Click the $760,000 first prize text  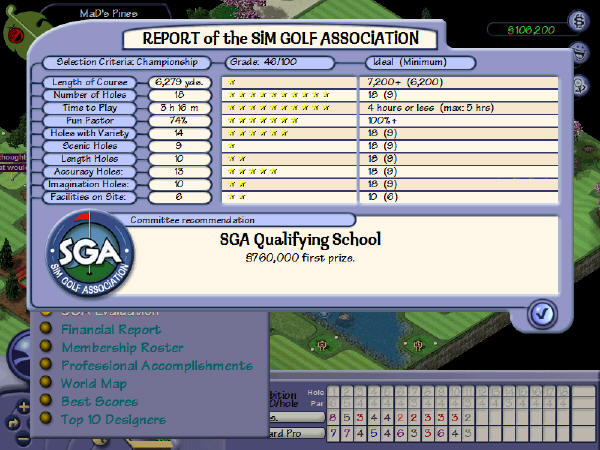click(300, 258)
